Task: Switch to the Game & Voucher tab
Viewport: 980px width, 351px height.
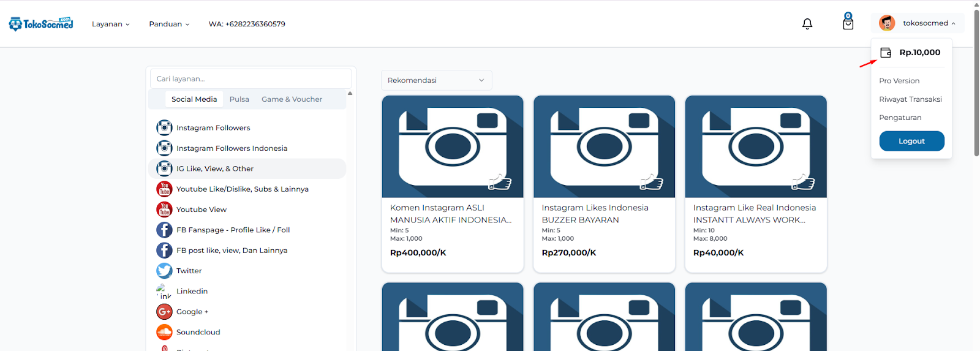Action: pyautogui.click(x=292, y=99)
